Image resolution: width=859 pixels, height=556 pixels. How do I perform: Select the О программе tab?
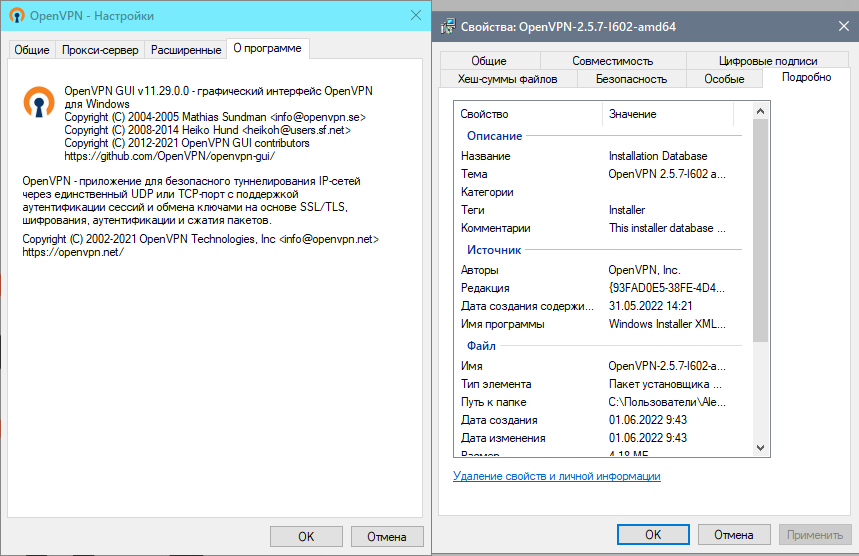pos(268,48)
